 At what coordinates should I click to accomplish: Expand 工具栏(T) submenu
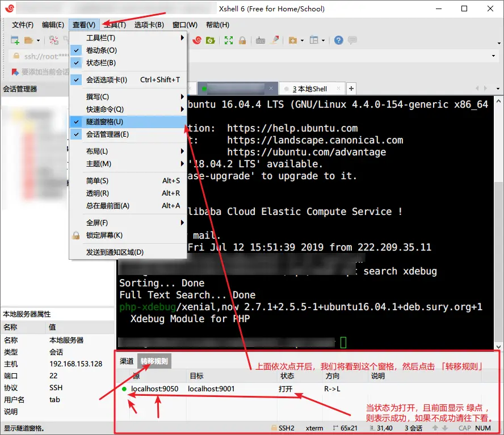pyautogui.click(x=128, y=38)
